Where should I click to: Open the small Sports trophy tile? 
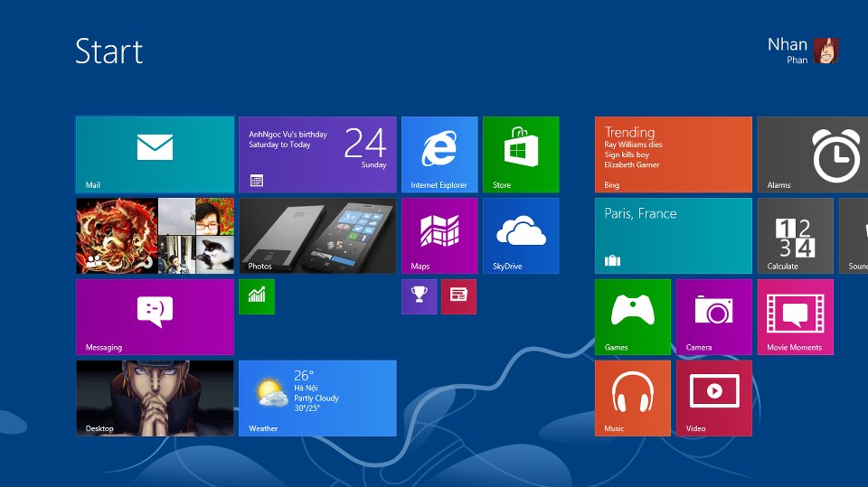[419, 296]
